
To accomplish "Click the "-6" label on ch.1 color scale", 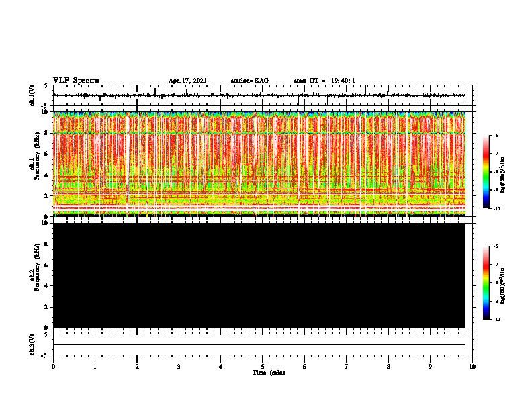I will tap(496, 135).
